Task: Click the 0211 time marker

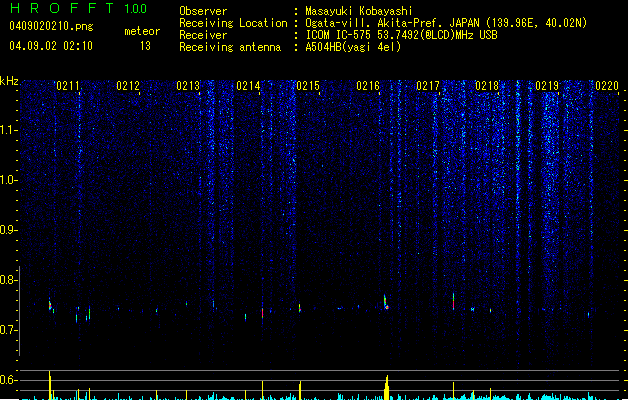Action: [x=68, y=86]
